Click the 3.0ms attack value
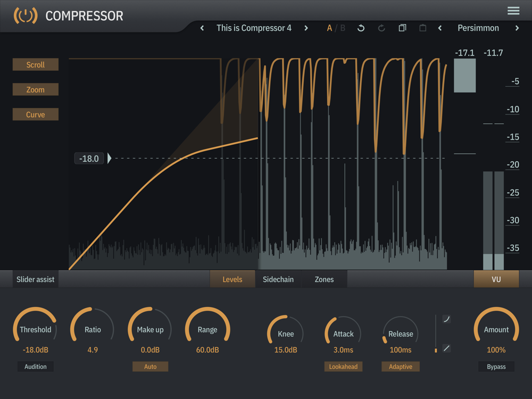 343,350
